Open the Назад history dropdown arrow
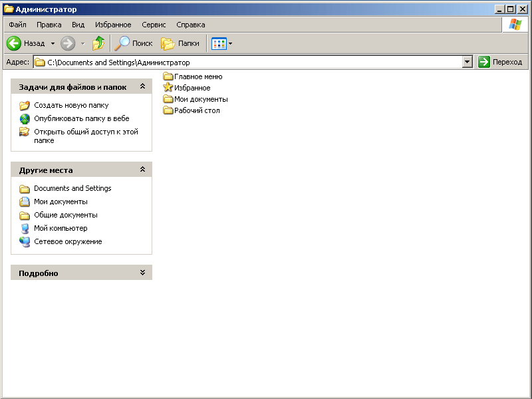 click(53, 43)
